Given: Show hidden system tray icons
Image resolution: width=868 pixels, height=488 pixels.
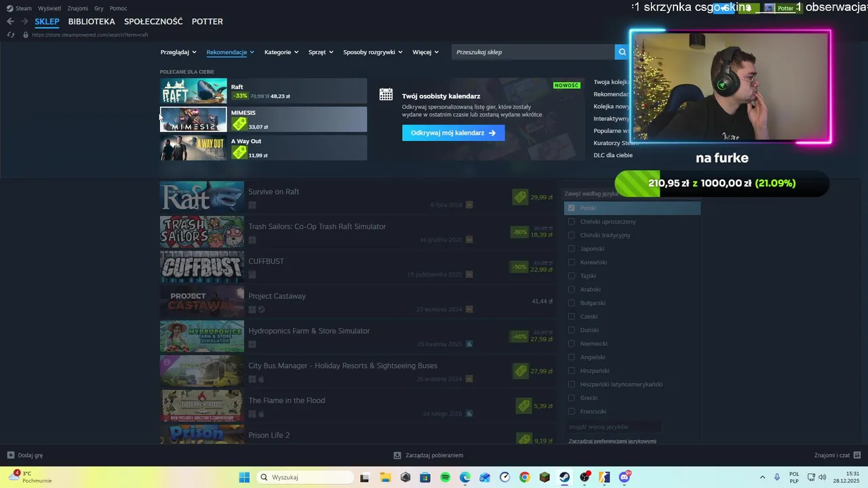Looking at the screenshot, I should tap(762, 477).
